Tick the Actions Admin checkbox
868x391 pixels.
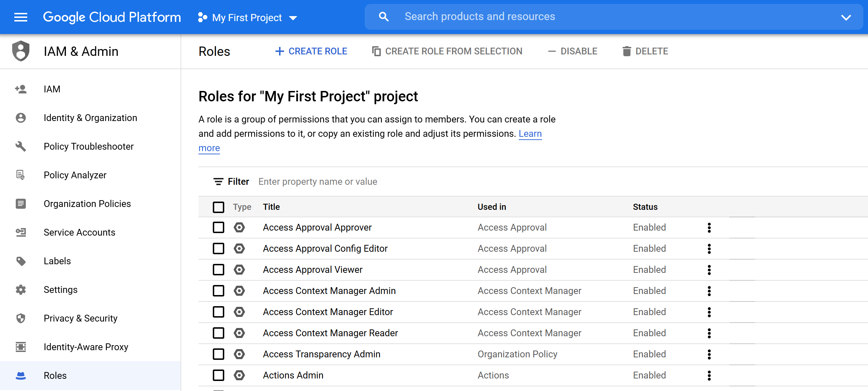click(x=219, y=375)
